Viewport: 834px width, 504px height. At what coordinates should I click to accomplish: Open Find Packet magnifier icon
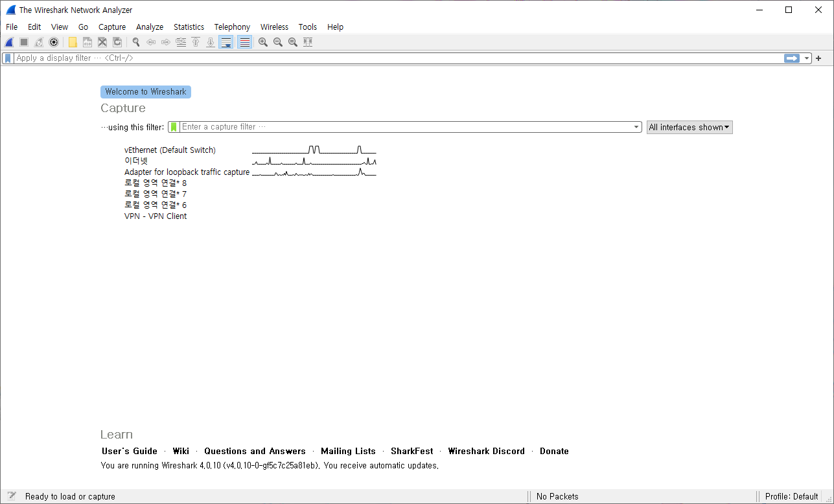click(x=136, y=42)
